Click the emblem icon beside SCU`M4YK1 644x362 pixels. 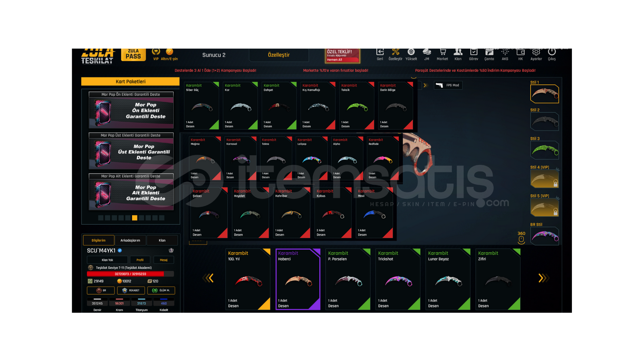[171, 250]
